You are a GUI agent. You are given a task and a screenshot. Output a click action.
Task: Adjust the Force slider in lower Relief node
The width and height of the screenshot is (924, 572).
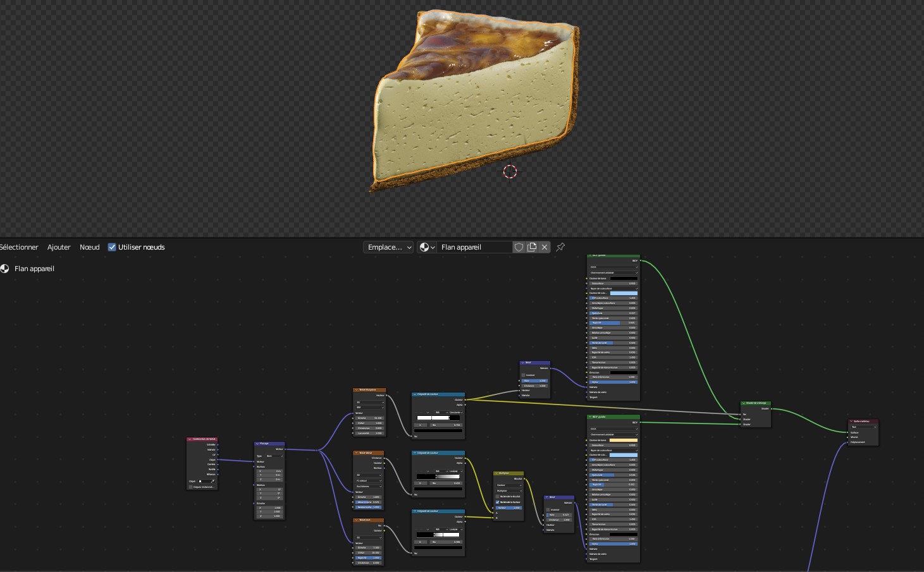(560, 514)
